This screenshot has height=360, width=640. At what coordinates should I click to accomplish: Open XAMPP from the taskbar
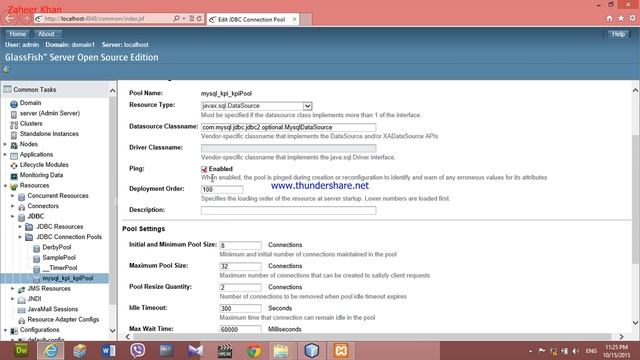coord(341,351)
